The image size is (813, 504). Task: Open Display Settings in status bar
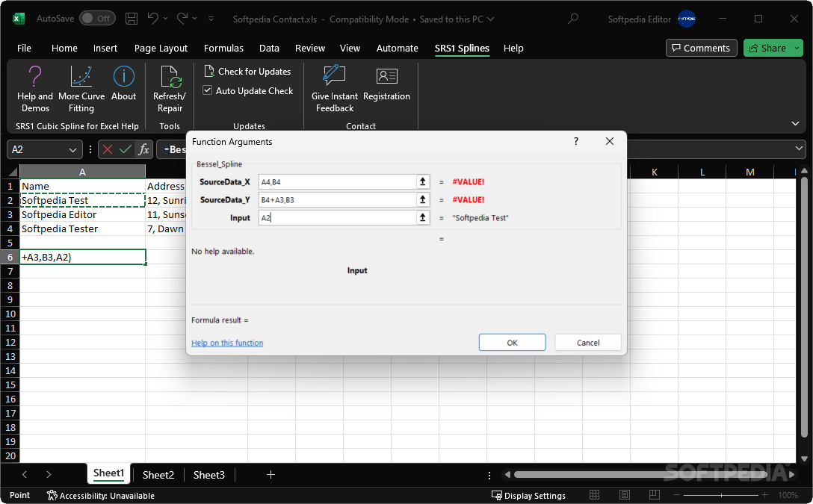(x=528, y=496)
